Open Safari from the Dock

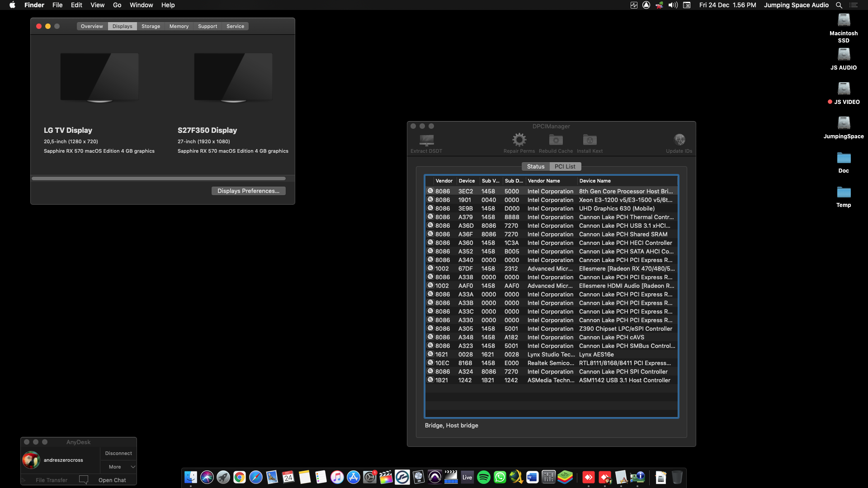pos(255,477)
